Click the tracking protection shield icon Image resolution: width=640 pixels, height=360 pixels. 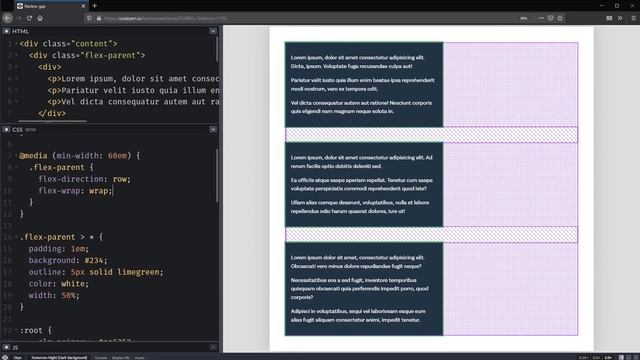pos(89,18)
